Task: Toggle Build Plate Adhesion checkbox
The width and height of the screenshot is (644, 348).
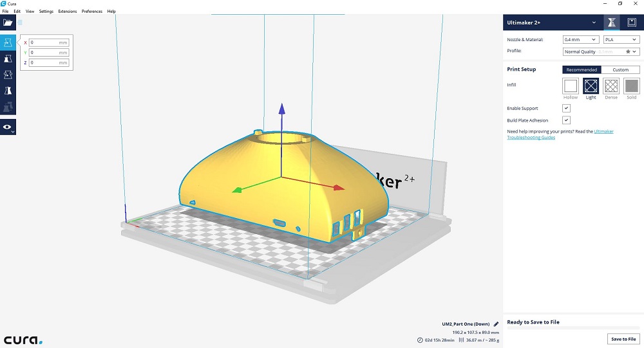Action: click(566, 120)
